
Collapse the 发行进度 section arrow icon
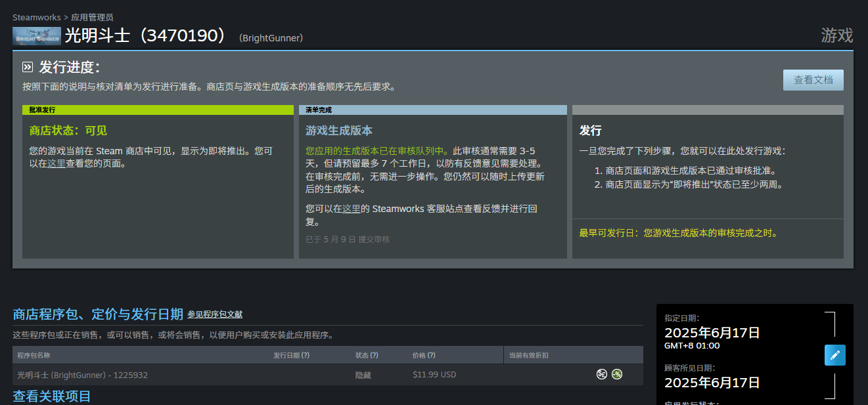click(28, 67)
